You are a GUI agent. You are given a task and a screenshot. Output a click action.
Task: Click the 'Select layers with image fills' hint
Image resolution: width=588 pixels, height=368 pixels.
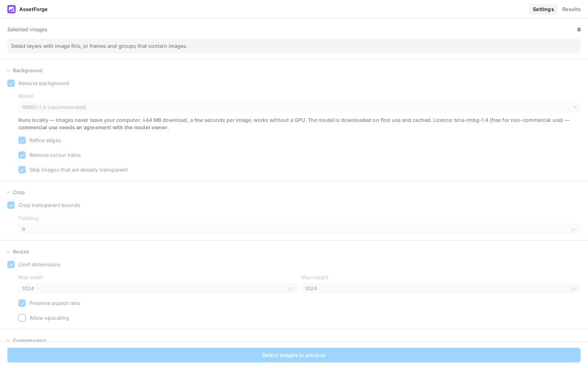click(x=294, y=46)
